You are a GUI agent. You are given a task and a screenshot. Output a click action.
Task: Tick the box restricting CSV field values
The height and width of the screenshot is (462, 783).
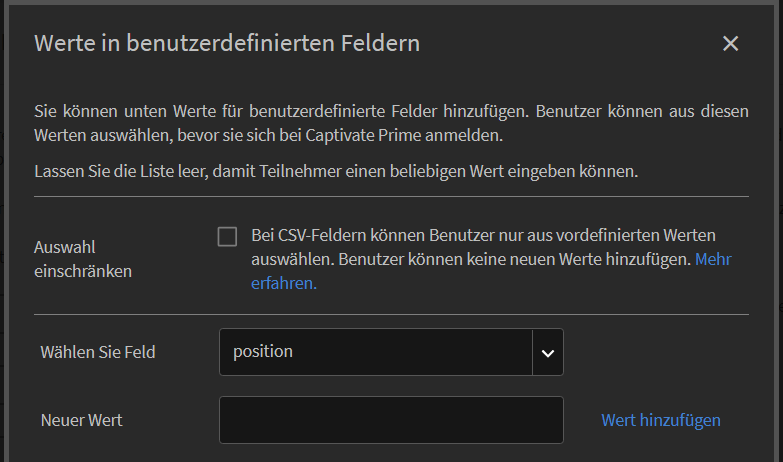point(228,236)
